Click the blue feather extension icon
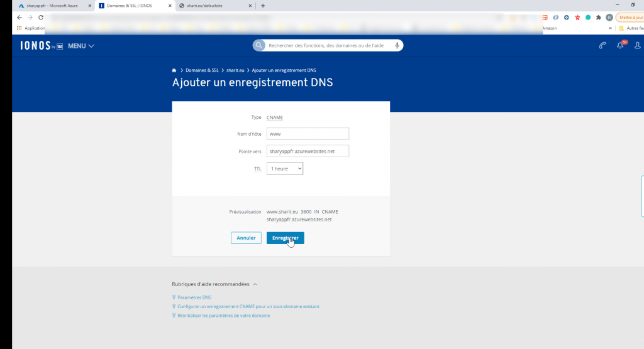Viewport: 644px width, 349px height. tap(556, 17)
